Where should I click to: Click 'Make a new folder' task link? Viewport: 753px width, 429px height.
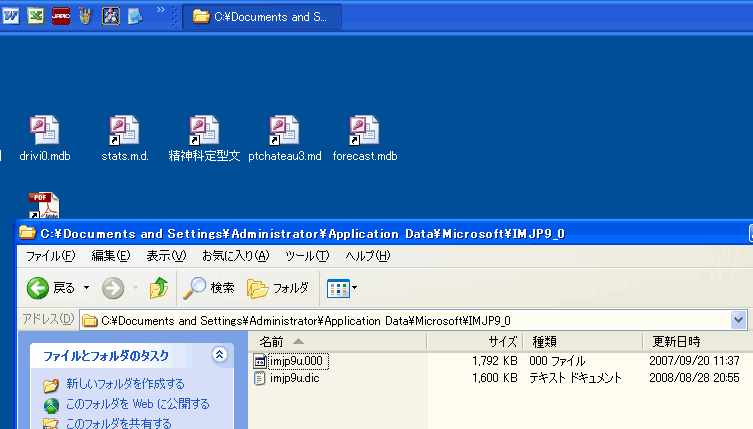coord(125,384)
